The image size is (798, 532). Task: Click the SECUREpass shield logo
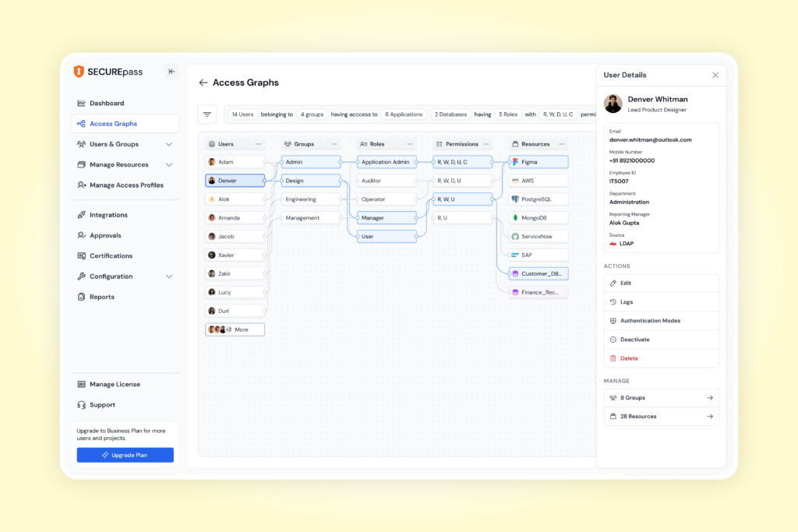click(79, 72)
